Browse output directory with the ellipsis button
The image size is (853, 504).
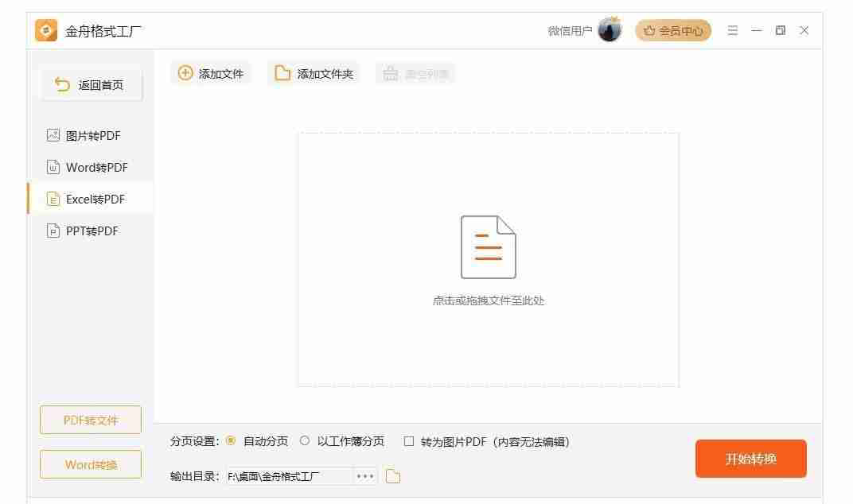point(365,476)
